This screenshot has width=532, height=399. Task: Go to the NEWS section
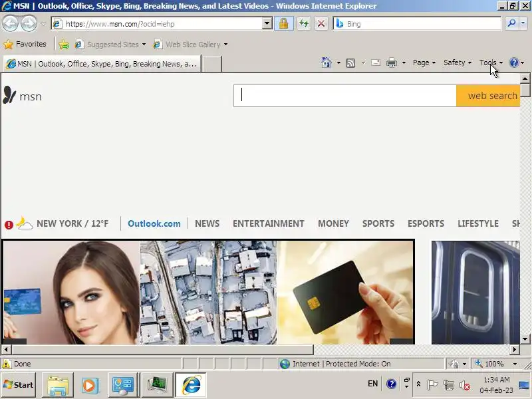[x=207, y=223]
